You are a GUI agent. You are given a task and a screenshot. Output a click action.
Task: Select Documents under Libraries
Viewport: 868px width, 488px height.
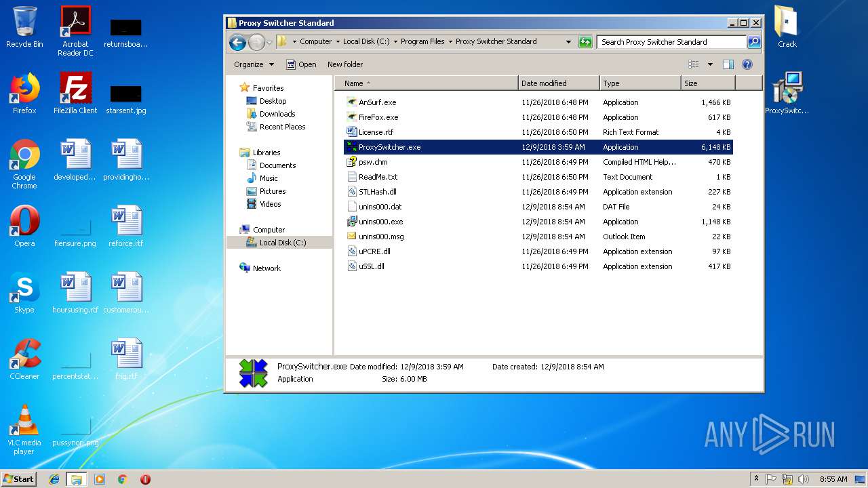click(x=277, y=165)
